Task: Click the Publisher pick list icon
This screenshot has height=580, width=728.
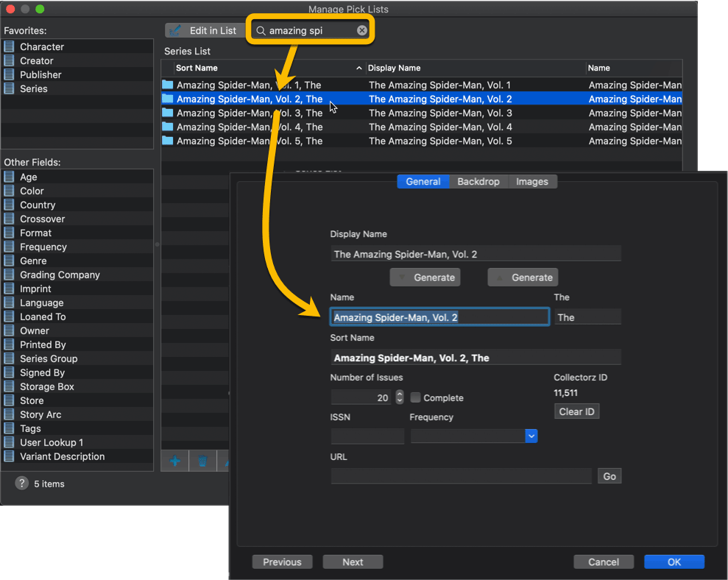Action: (9, 74)
